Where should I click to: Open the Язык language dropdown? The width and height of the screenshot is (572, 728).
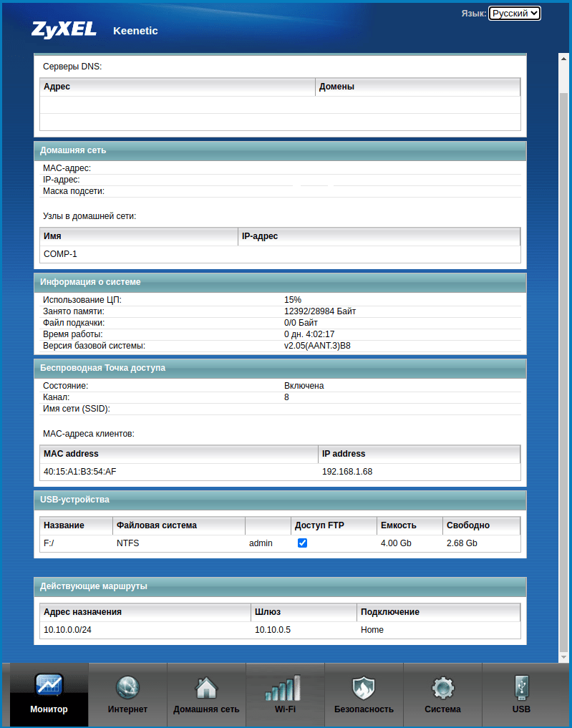[515, 14]
